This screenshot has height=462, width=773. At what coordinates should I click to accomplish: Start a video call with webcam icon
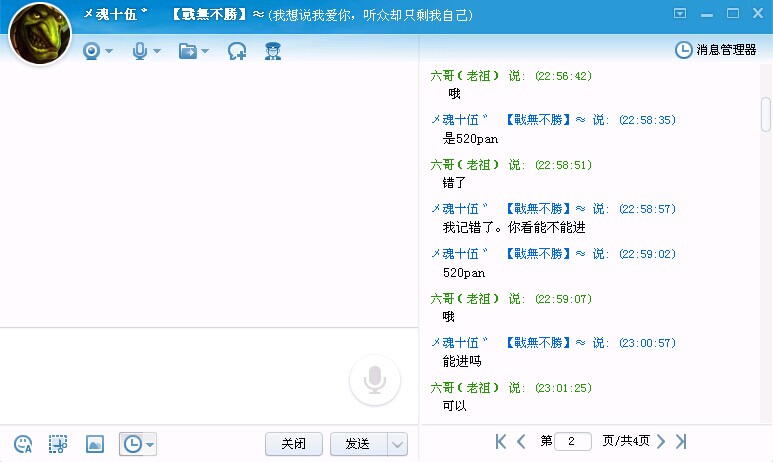tap(91, 51)
